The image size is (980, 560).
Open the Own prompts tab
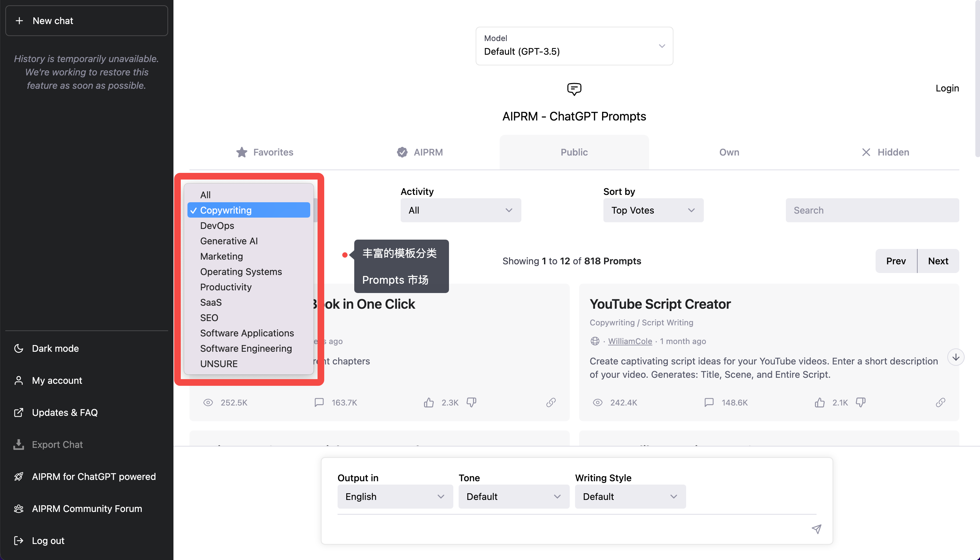[x=729, y=152]
